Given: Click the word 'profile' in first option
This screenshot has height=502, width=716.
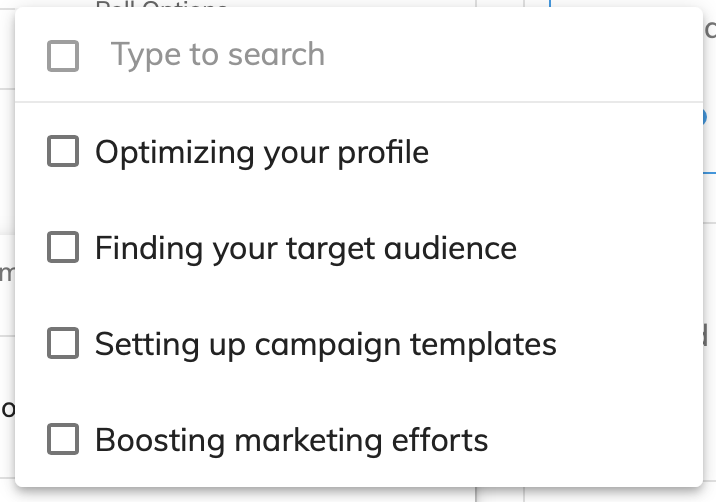Looking at the screenshot, I should (x=380, y=152).
